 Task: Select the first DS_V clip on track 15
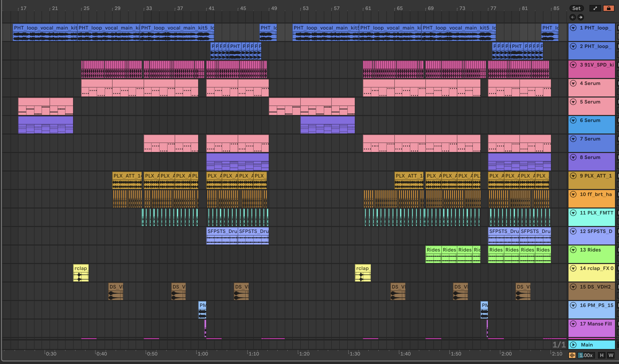[x=116, y=287]
